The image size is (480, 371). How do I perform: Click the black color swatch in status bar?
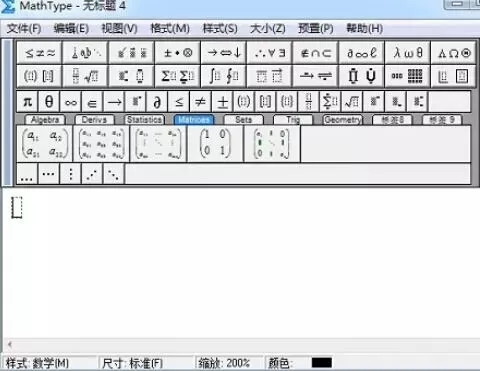point(322,363)
